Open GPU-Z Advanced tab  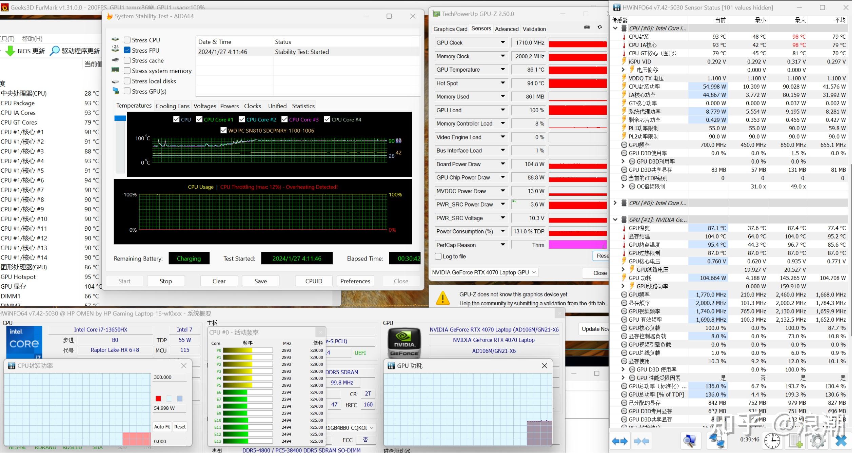coord(507,29)
